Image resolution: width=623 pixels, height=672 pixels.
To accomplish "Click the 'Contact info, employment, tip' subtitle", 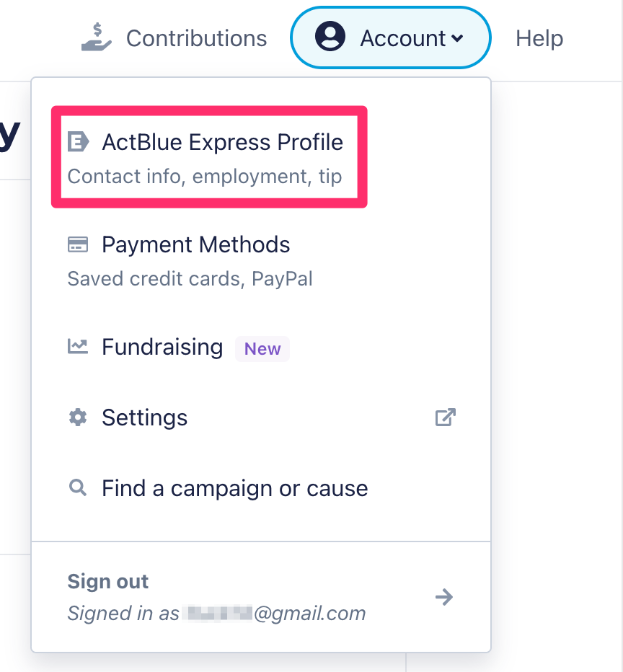I will coord(205,177).
